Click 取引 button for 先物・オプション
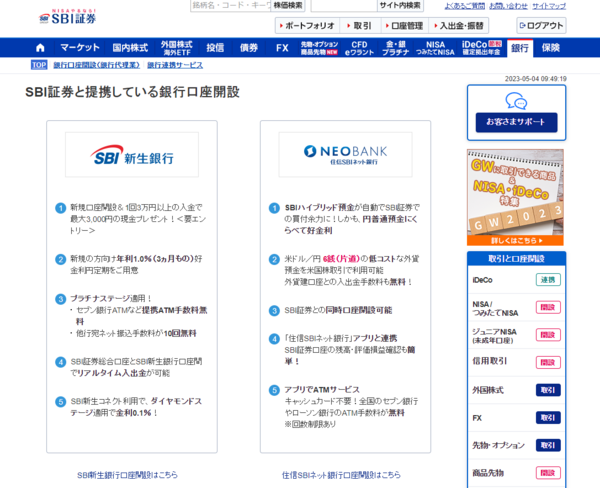Image resolution: width=600 pixels, height=488 pixels. (x=548, y=445)
